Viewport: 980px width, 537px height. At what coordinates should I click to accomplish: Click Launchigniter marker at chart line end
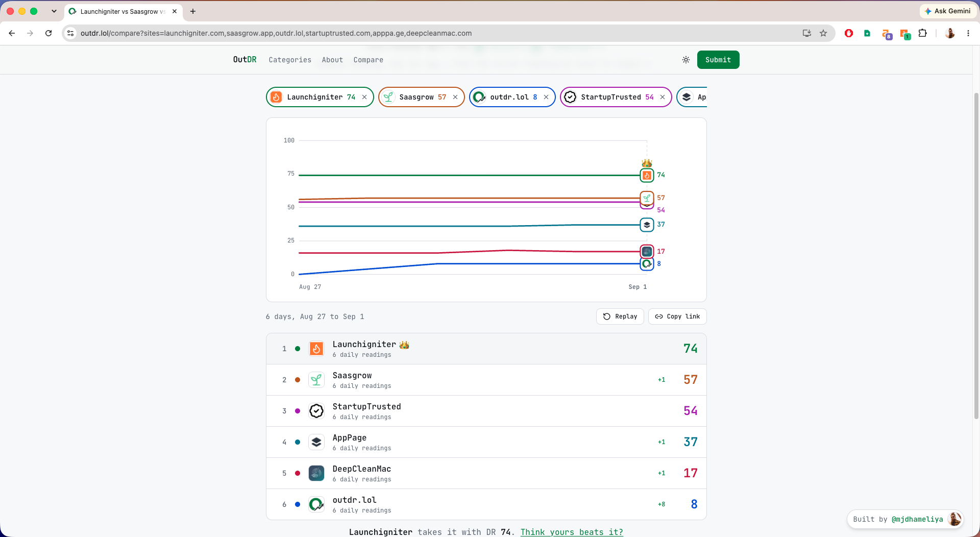click(x=647, y=175)
